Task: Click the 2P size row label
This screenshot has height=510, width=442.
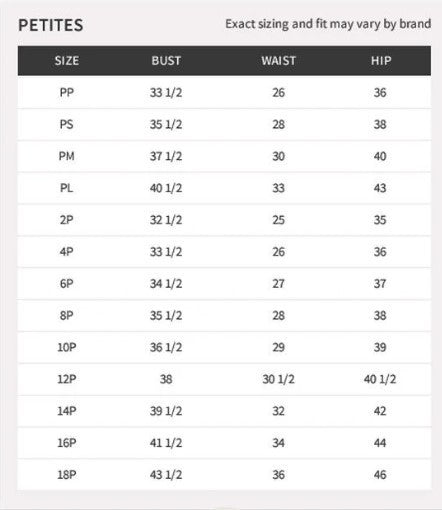Action: (x=66, y=220)
